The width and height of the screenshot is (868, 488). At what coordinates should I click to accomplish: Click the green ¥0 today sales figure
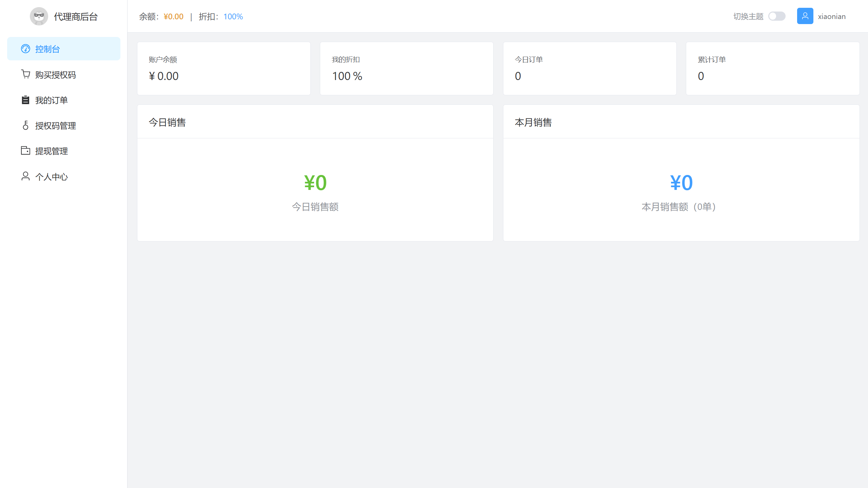coord(315,183)
